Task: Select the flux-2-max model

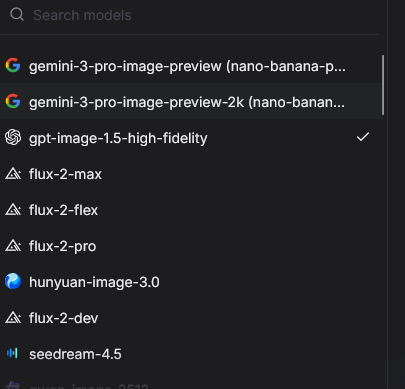Action: [x=191, y=174]
